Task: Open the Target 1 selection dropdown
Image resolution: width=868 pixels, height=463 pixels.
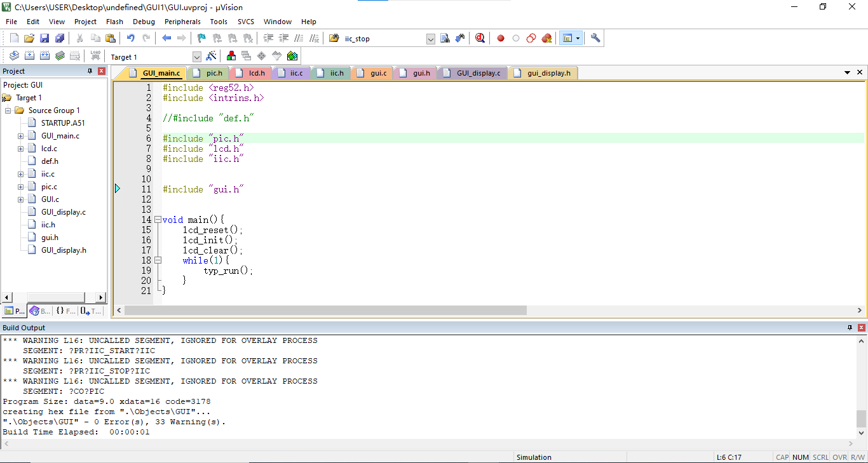Action: pyautogui.click(x=196, y=57)
